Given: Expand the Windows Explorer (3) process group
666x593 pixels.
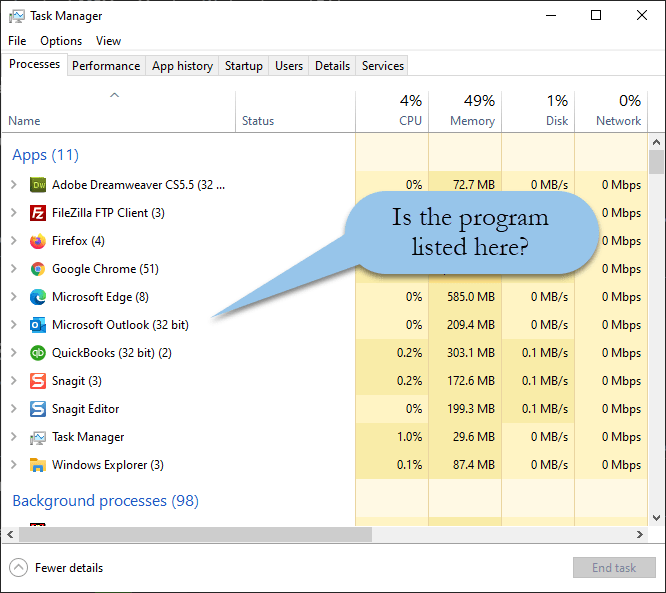Looking at the screenshot, I should (14, 465).
